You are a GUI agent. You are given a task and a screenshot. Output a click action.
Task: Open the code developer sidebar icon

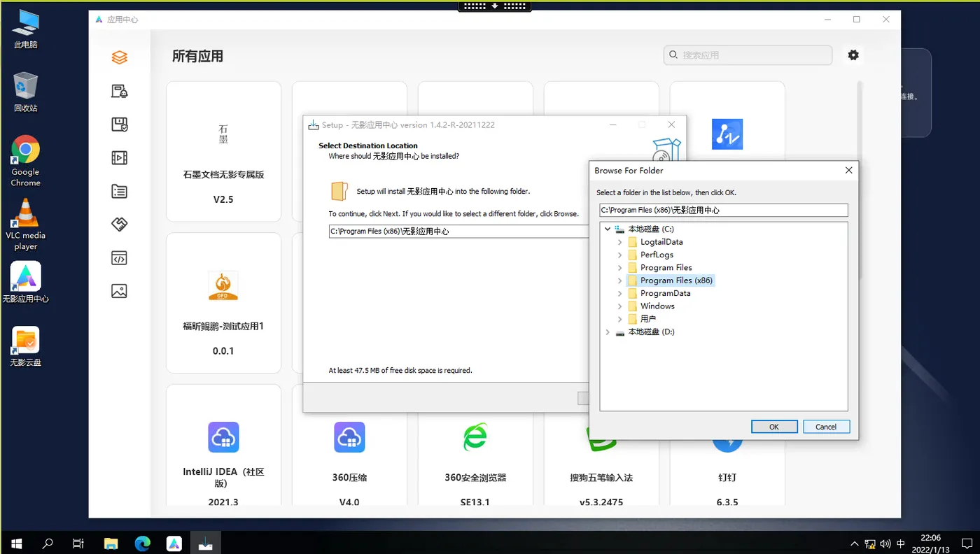pos(120,258)
